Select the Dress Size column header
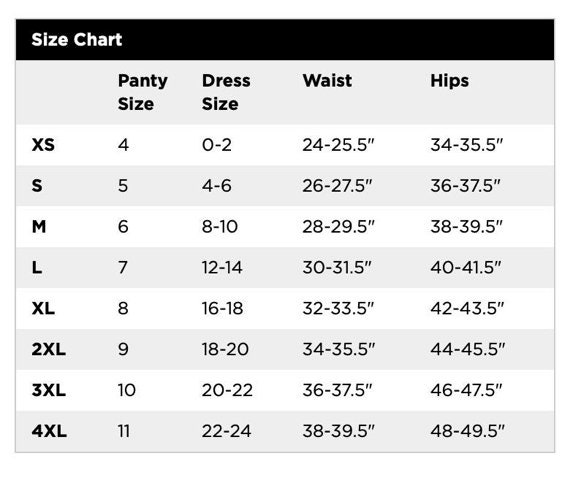The height and width of the screenshot is (480, 579). click(x=226, y=92)
